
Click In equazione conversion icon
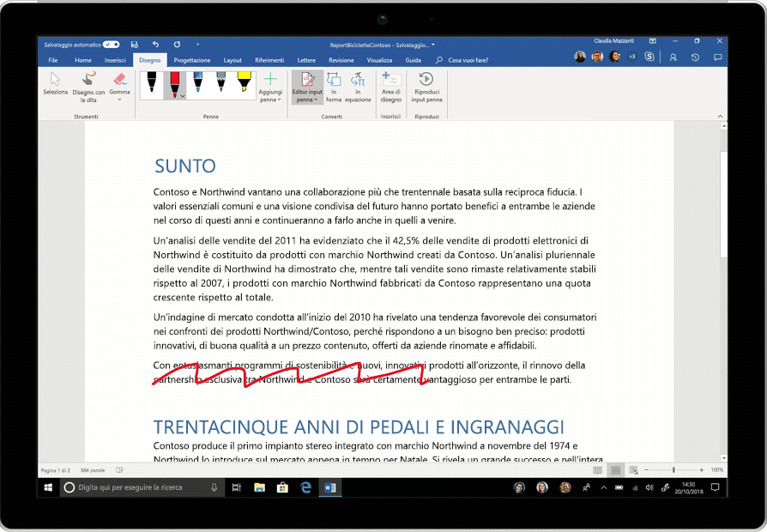point(358,85)
